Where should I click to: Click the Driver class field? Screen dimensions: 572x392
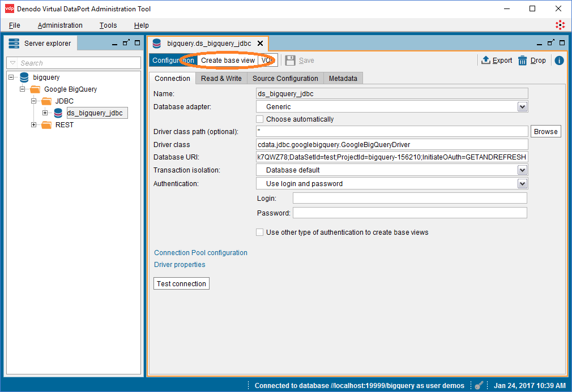(392, 145)
